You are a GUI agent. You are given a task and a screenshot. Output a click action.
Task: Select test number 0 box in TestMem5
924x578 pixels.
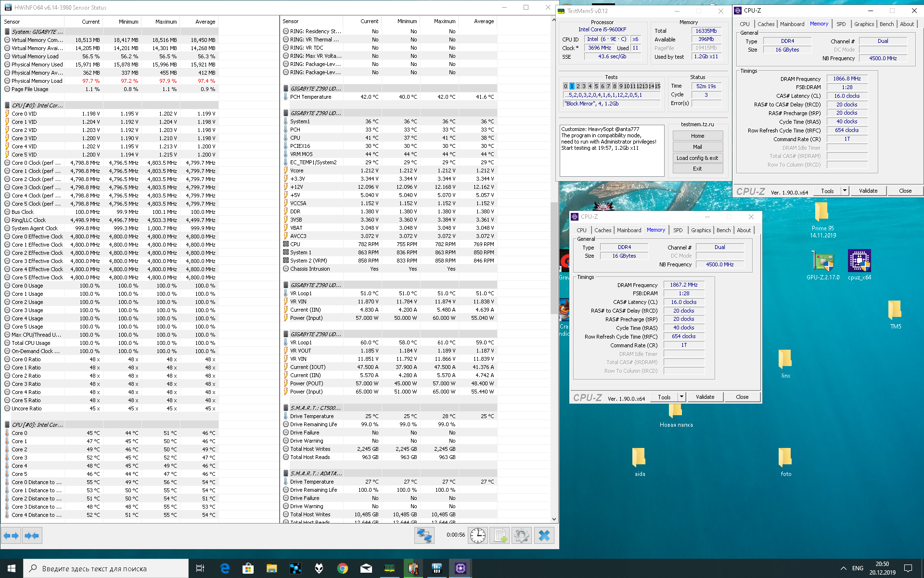tap(566, 86)
